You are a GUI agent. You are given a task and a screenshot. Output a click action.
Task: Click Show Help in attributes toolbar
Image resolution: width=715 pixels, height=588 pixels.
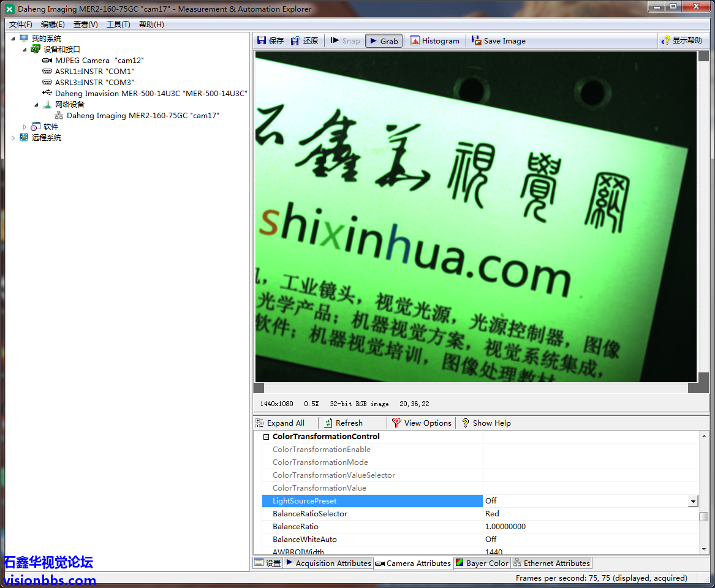(x=486, y=423)
